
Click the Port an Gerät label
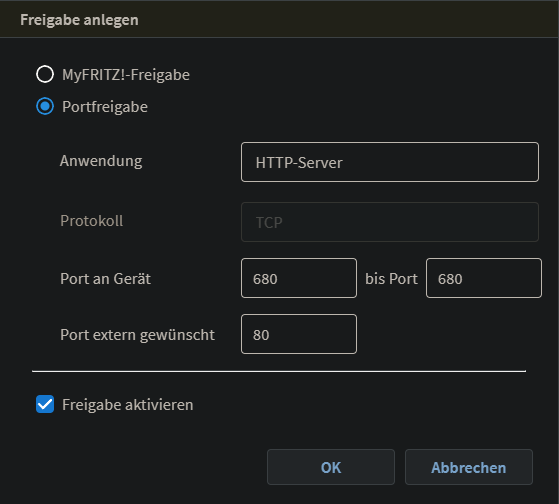click(x=106, y=279)
